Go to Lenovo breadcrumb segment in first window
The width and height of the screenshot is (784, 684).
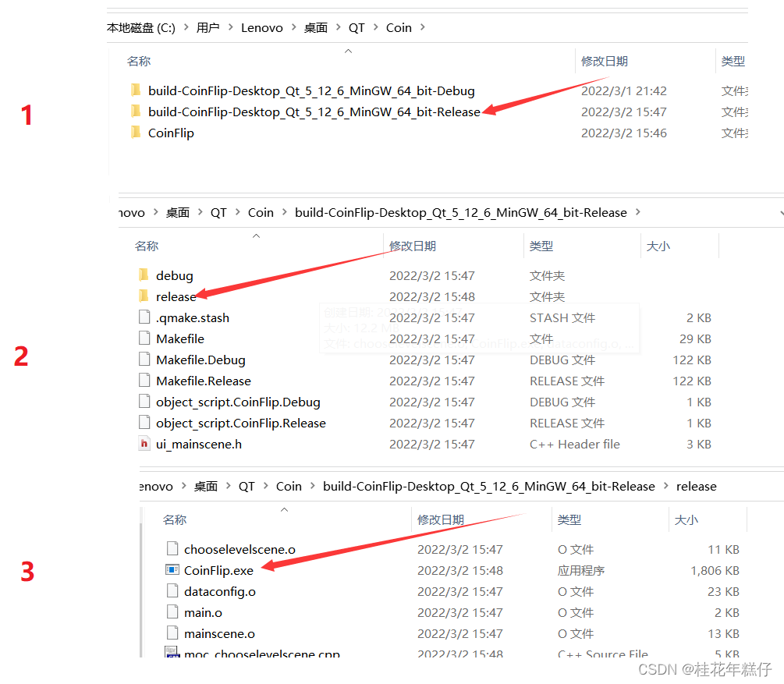click(x=262, y=28)
